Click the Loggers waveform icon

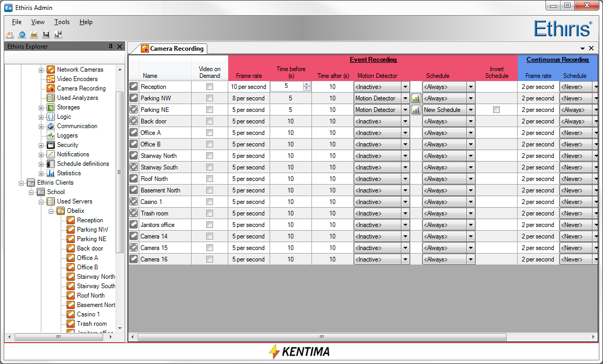(51, 135)
